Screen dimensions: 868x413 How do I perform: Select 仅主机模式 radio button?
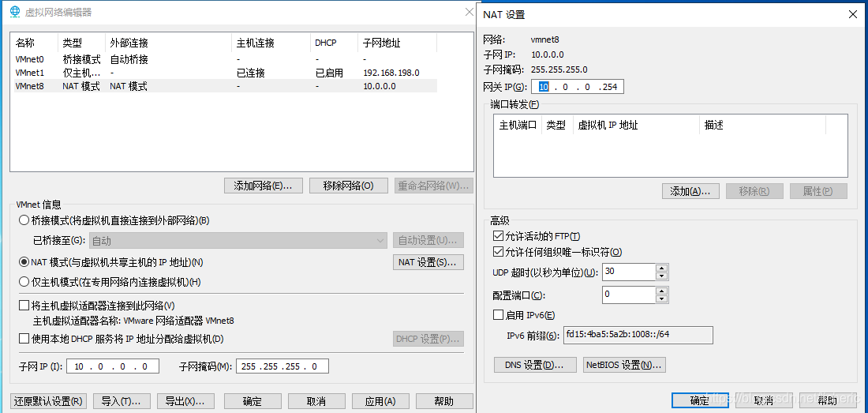(24, 282)
